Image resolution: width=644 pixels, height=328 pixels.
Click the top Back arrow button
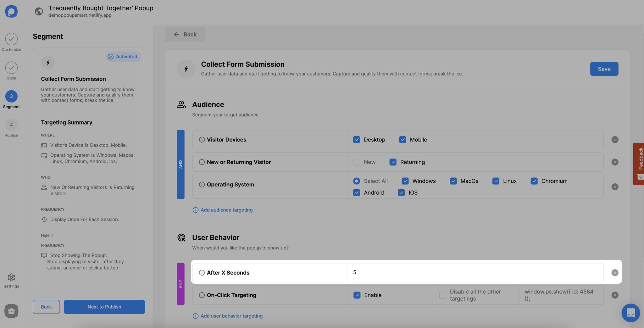185,34
